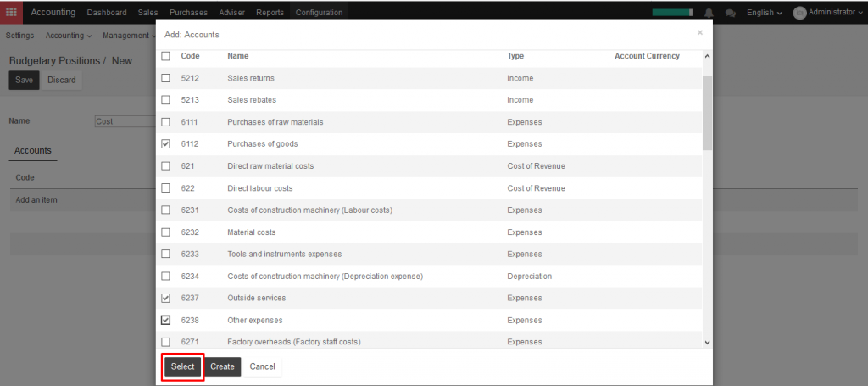
Task: Sort by the Type column header
Action: pos(515,56)
